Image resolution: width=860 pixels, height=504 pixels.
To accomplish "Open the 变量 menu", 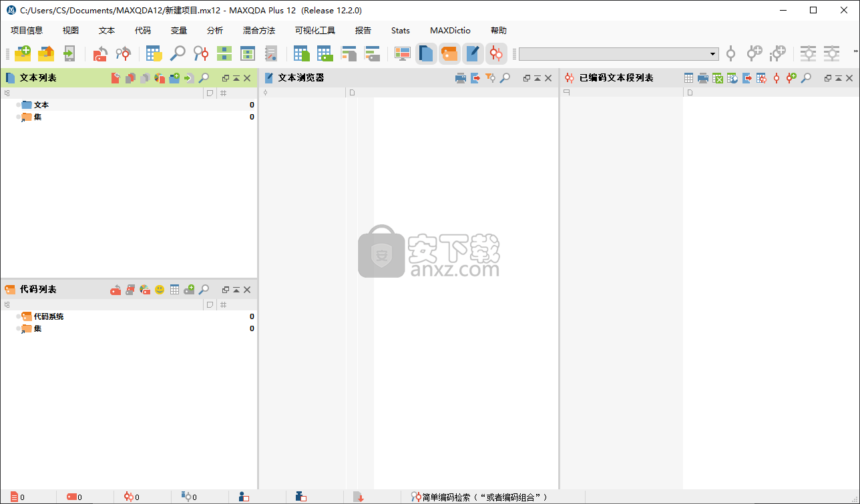I will pyautogui.click(x=179, y=31).
